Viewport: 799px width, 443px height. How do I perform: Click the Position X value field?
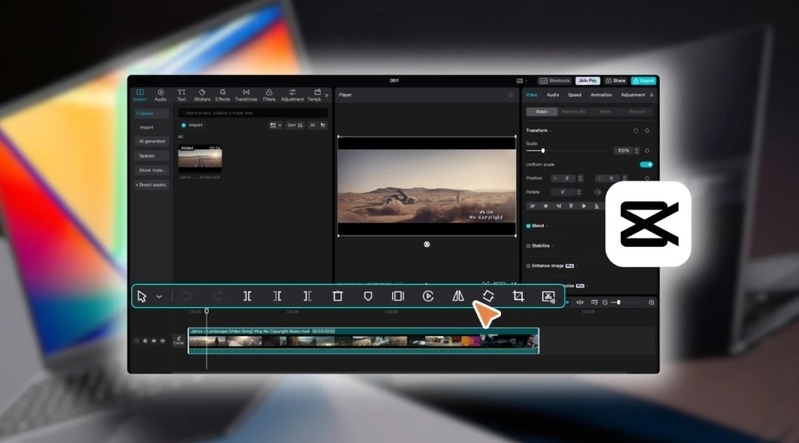[563, 178]
